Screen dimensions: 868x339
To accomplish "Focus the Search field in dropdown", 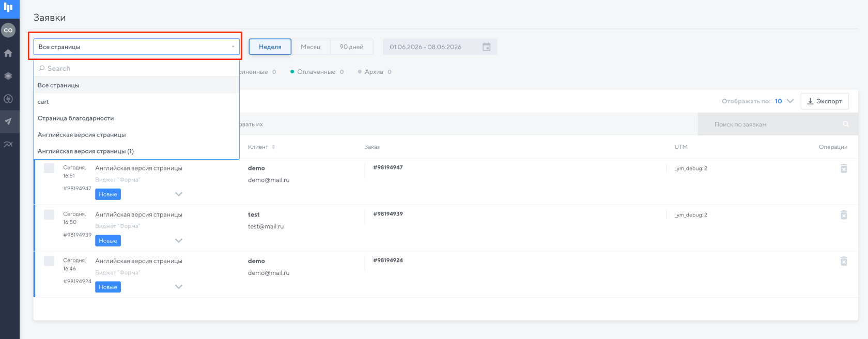I will (x=136, y=68).
